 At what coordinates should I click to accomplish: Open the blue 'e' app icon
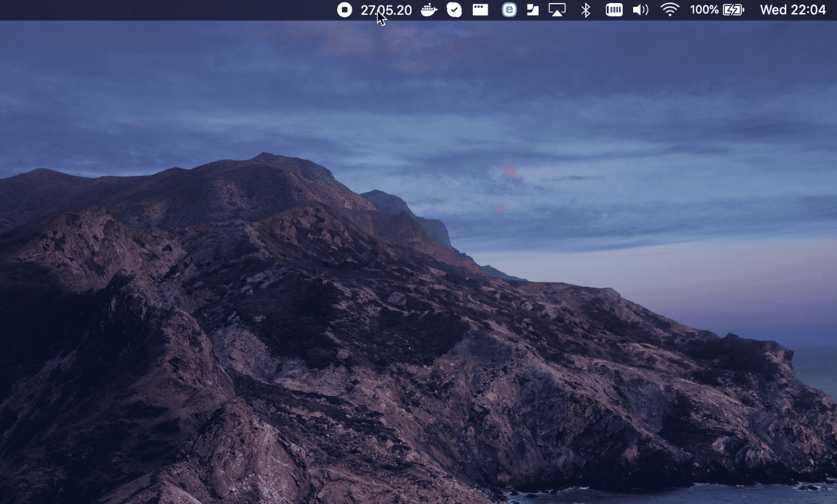click(509, 10)
